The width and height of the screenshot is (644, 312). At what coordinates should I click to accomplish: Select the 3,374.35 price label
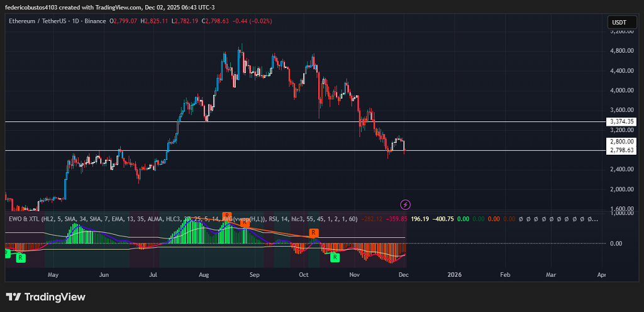(x=621, y=121)
